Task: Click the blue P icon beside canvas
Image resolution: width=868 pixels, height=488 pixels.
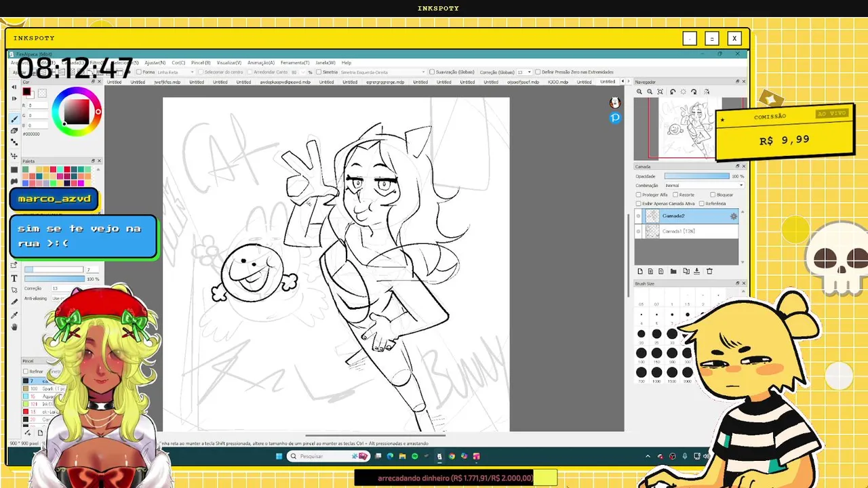Action: point(614,118)
